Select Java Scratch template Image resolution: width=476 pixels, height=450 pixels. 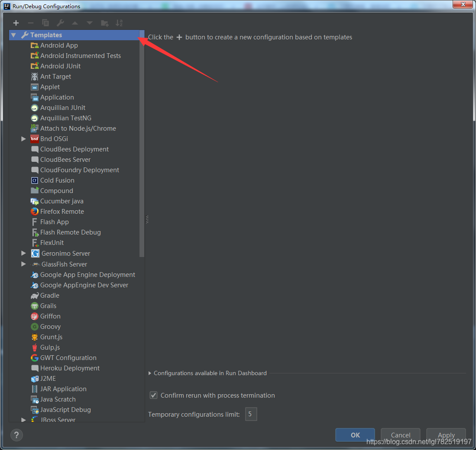tap(58, 400)
